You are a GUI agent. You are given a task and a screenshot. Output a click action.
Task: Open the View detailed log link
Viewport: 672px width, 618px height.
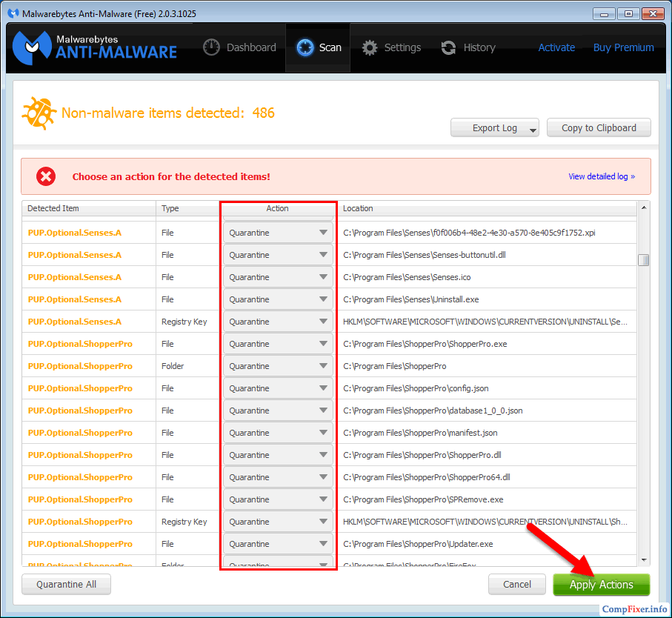[x=601, y=176]
